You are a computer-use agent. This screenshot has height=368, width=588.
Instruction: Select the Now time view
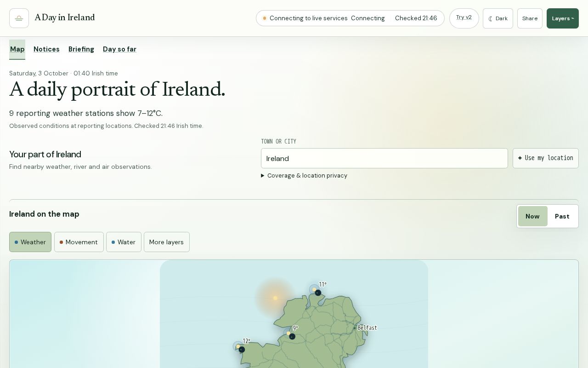(532, 216)
